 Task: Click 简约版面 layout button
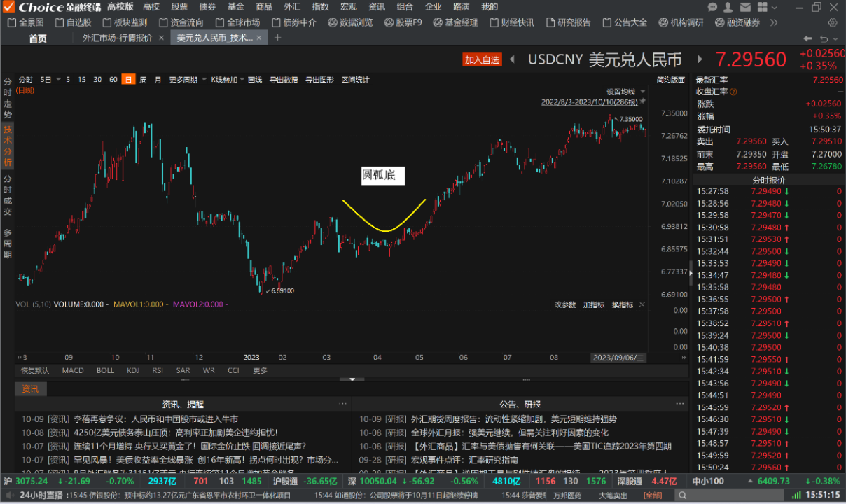click(x=670, y=79)
